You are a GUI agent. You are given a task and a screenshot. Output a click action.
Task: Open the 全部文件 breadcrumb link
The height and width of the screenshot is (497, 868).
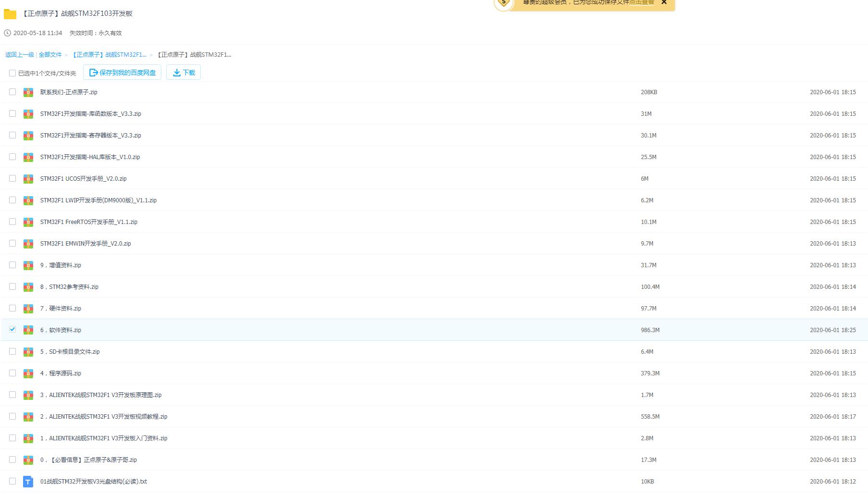tap(50, 55)
